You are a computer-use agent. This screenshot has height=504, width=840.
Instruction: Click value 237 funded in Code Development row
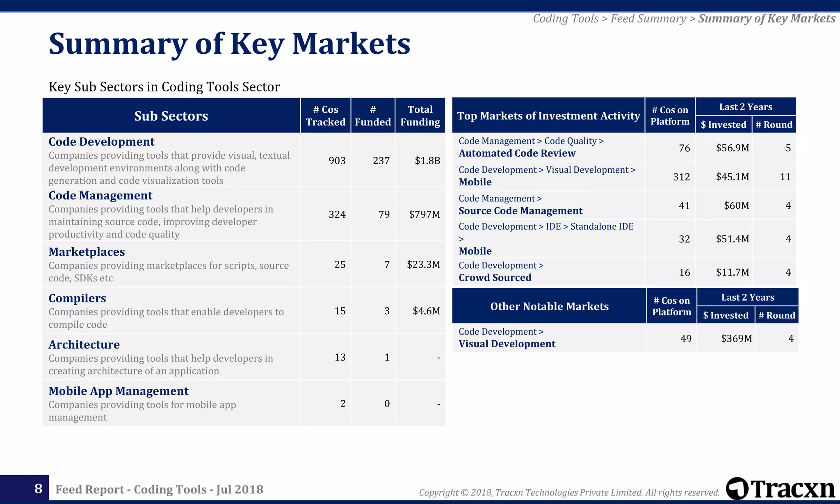tap(381, 161)
